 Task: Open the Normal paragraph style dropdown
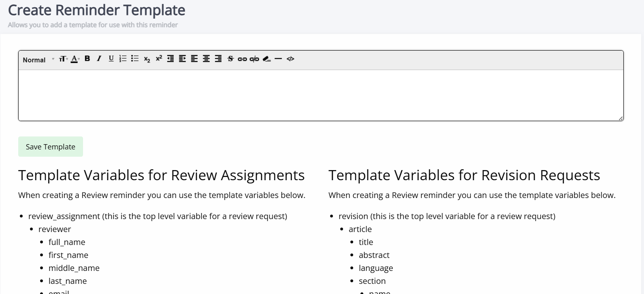tap(38, 60)
